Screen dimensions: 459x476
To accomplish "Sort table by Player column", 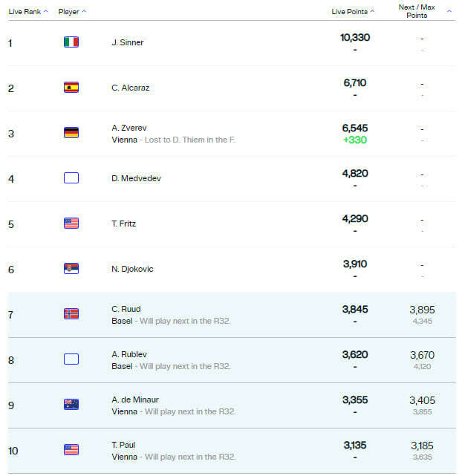I will [72, 12].
